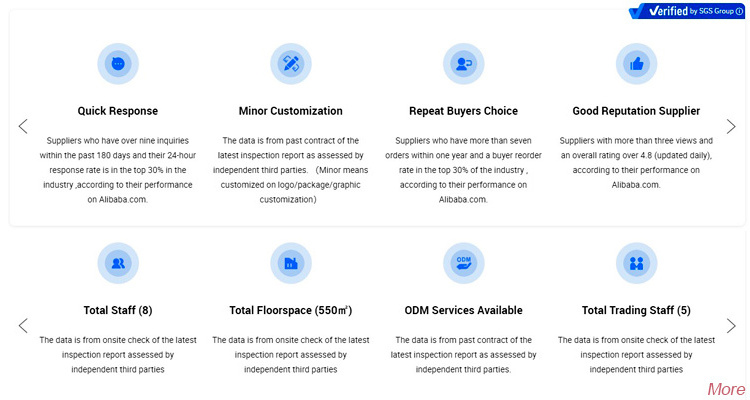Image resolution: width=750 pixels, height=400 pixels.
Task: Click the Good Reputation thumbs-up icon
Action: coord(636,64)
